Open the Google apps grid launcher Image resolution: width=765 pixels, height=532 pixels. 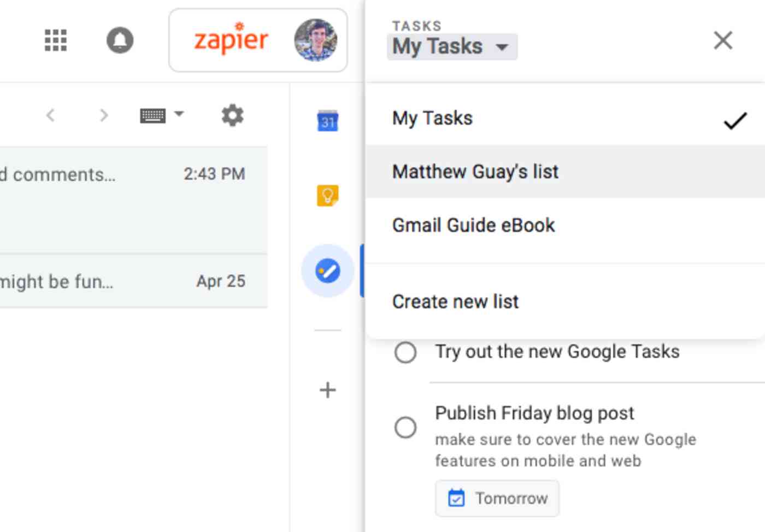coord(55,40)
